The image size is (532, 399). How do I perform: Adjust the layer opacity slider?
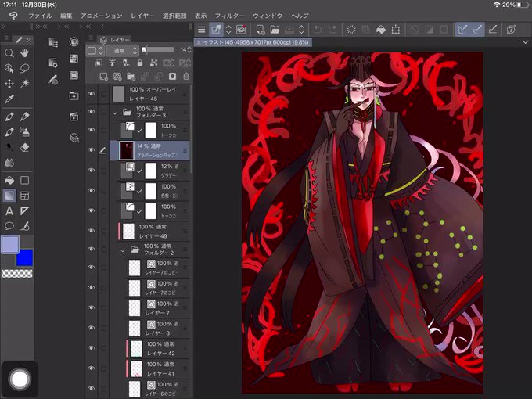[x=158, y=49]
